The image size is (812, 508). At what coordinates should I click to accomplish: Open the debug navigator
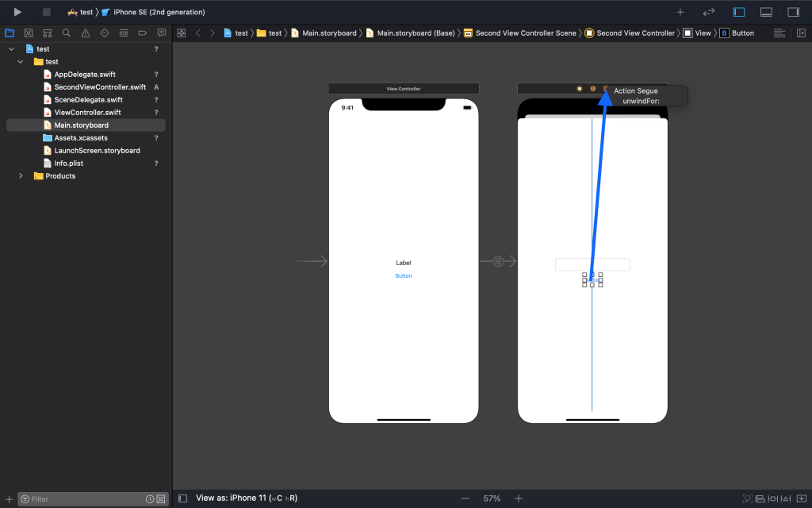point(123,33)
